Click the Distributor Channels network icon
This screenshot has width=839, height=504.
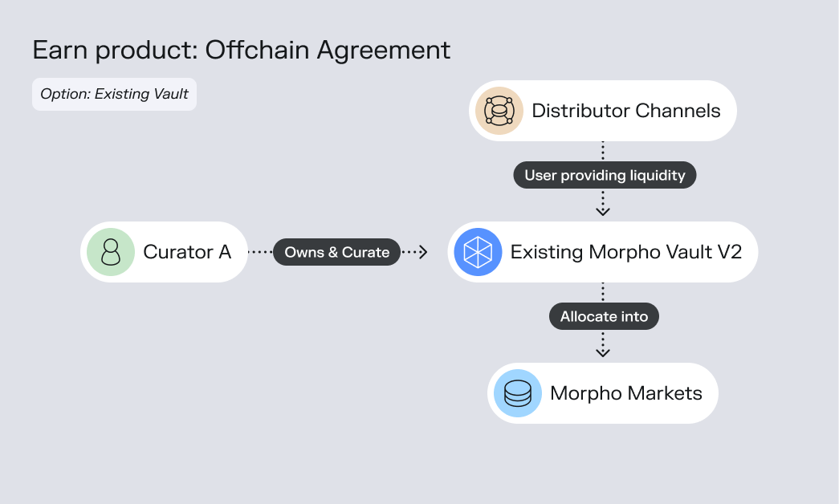point(499,111)
